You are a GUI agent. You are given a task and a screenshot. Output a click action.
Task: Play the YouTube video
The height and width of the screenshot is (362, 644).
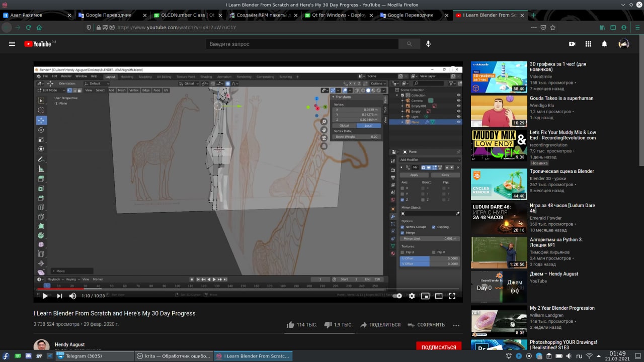click(45, 296)
